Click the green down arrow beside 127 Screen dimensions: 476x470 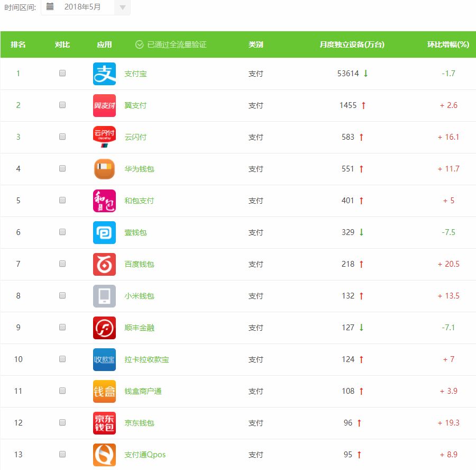[361, 327]
